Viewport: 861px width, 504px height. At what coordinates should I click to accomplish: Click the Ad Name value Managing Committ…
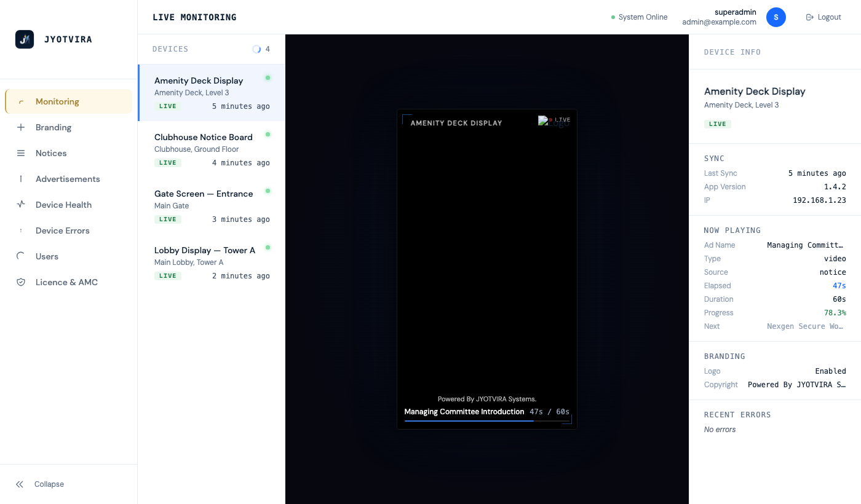click(x=806, y=245)
